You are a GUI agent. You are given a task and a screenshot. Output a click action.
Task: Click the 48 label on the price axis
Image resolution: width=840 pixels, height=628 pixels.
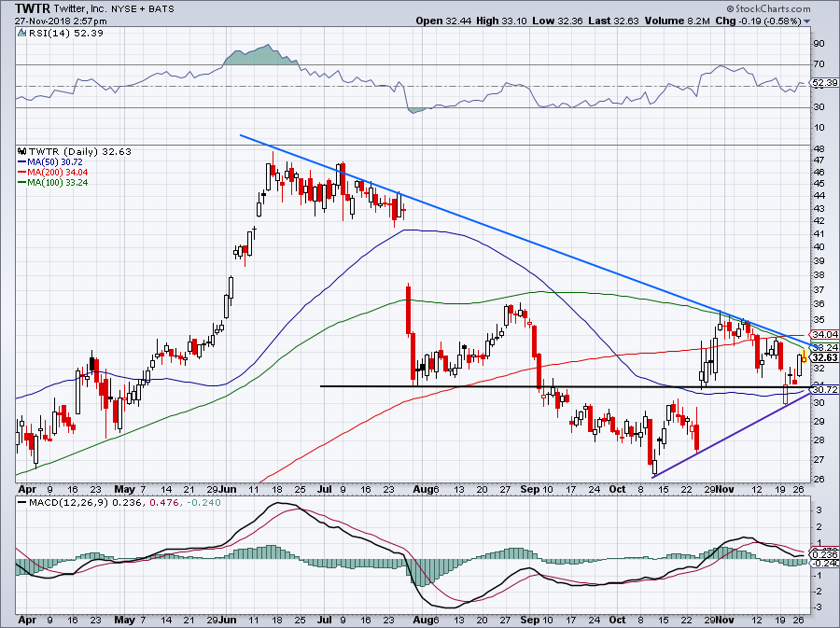coord(819,148)
